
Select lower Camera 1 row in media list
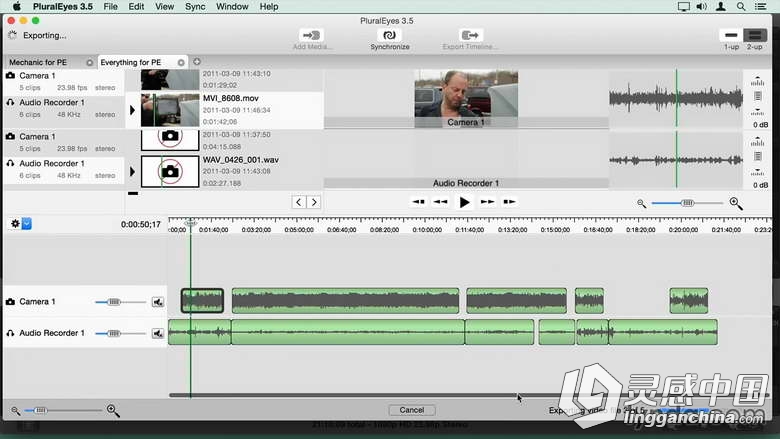[x=64, y=142]
